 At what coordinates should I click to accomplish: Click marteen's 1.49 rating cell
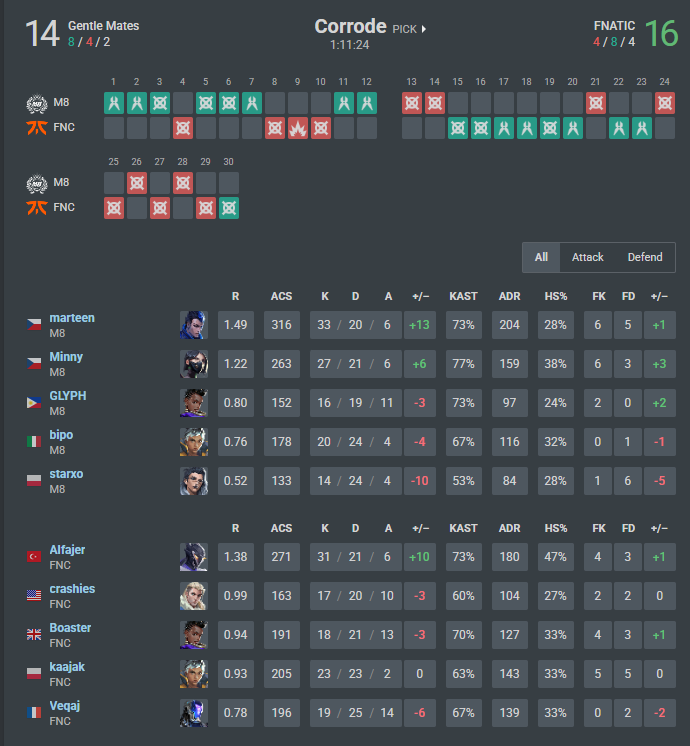pos(236,325)
